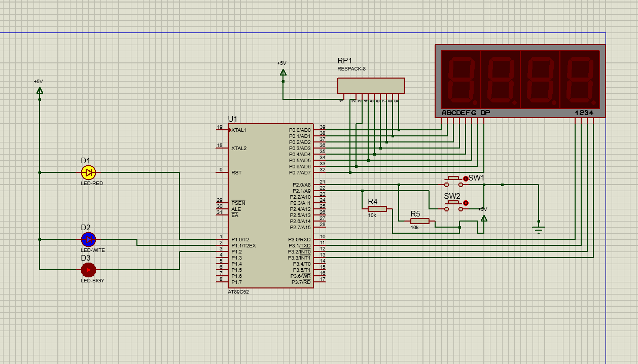The image size is (638, 364).
Task: Click the R4 reference label
Action: pos(373,201)
